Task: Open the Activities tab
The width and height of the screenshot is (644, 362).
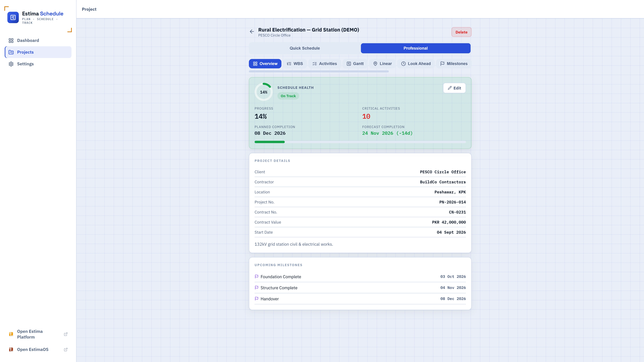Action: tap(324, 64)
